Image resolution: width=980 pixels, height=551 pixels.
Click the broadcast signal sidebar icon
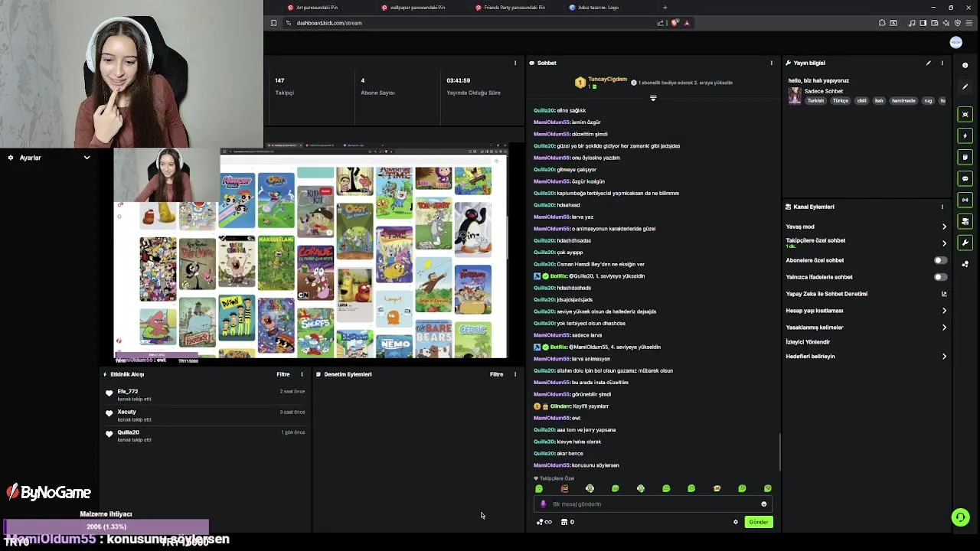(x=965, y=200)
